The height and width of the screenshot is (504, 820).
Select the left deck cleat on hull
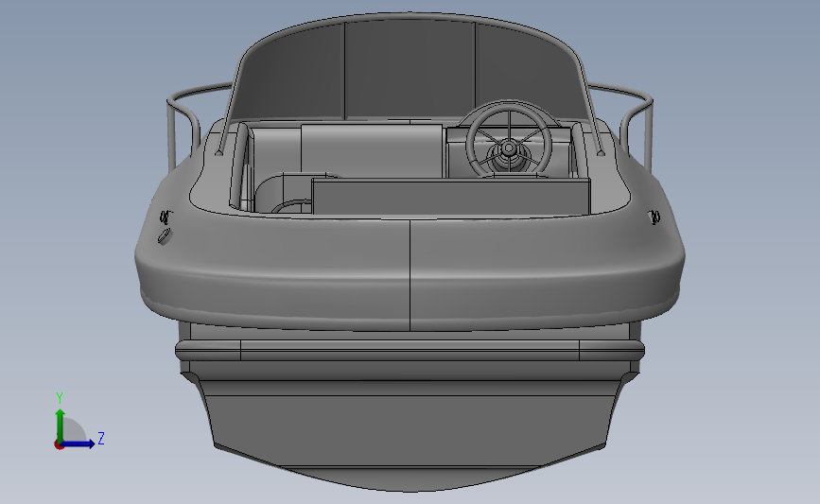[166, 216]
